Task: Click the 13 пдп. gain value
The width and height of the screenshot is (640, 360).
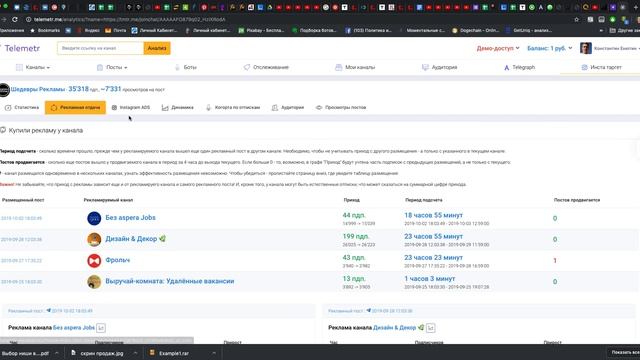Action: [x=354, y=279]
